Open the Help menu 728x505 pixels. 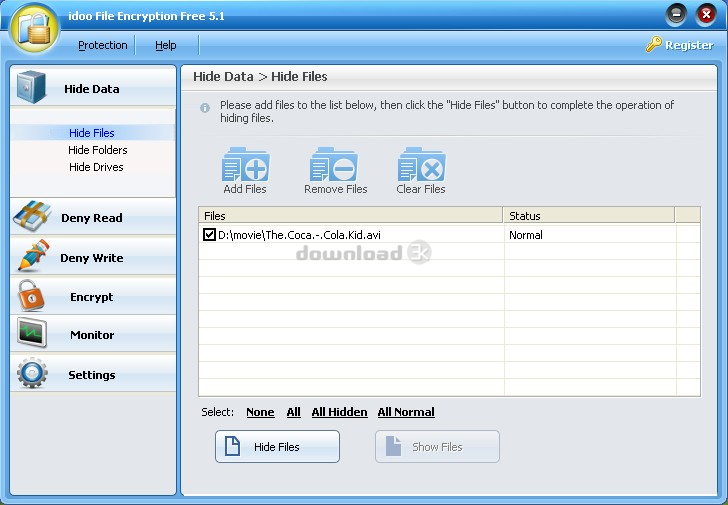(166, 45)
